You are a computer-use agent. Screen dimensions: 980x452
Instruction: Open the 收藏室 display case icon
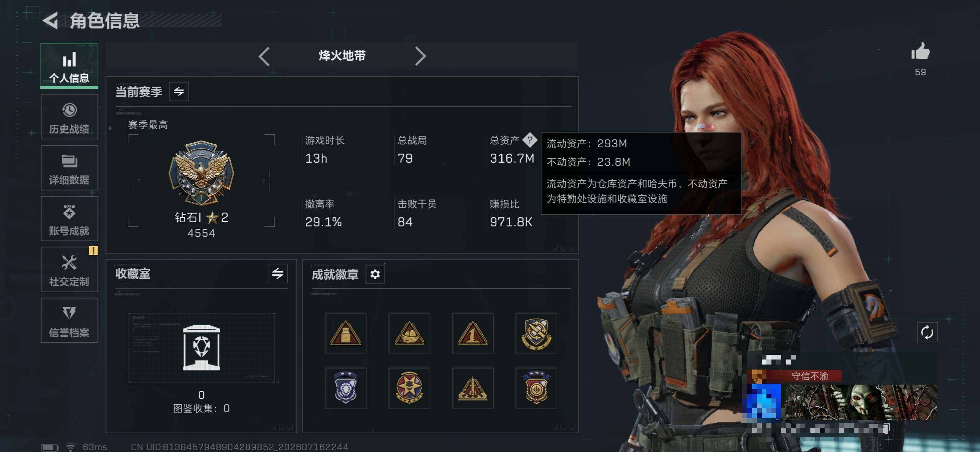tap(201, 348)
